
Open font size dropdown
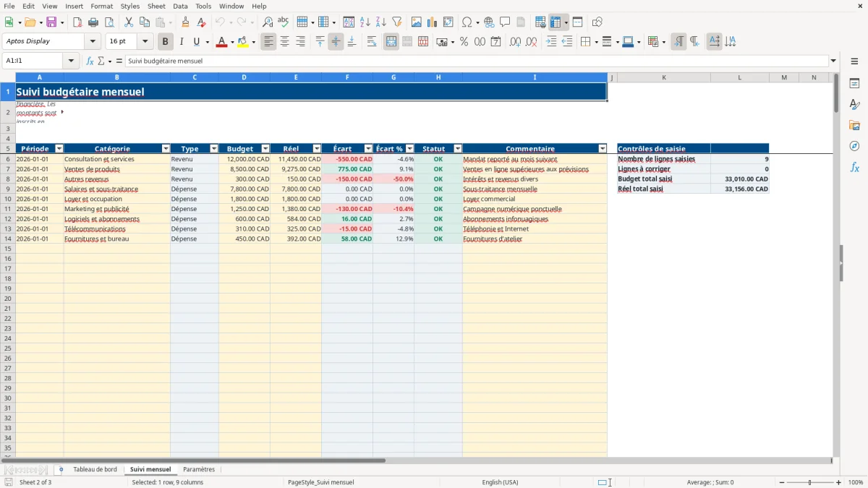145,42
